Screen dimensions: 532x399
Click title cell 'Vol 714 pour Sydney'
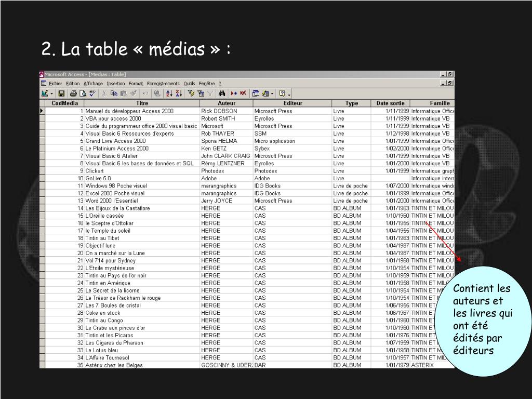point(142,260)
